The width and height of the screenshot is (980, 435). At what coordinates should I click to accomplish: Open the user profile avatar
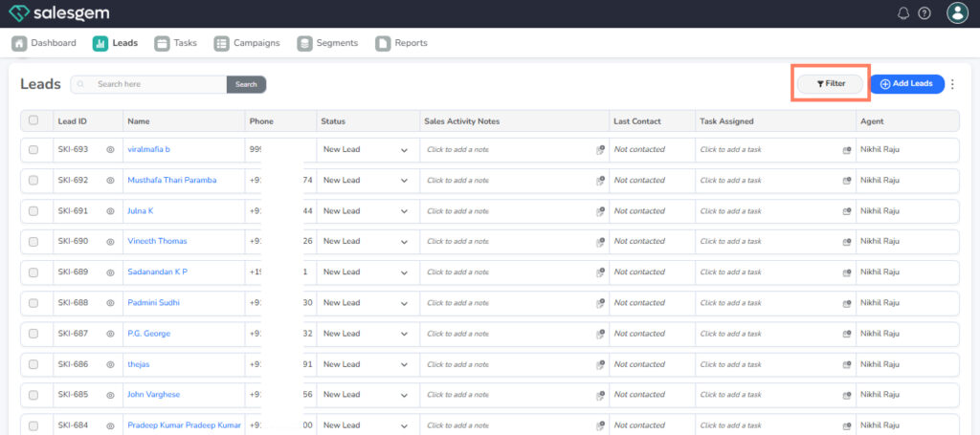(956, 13)
